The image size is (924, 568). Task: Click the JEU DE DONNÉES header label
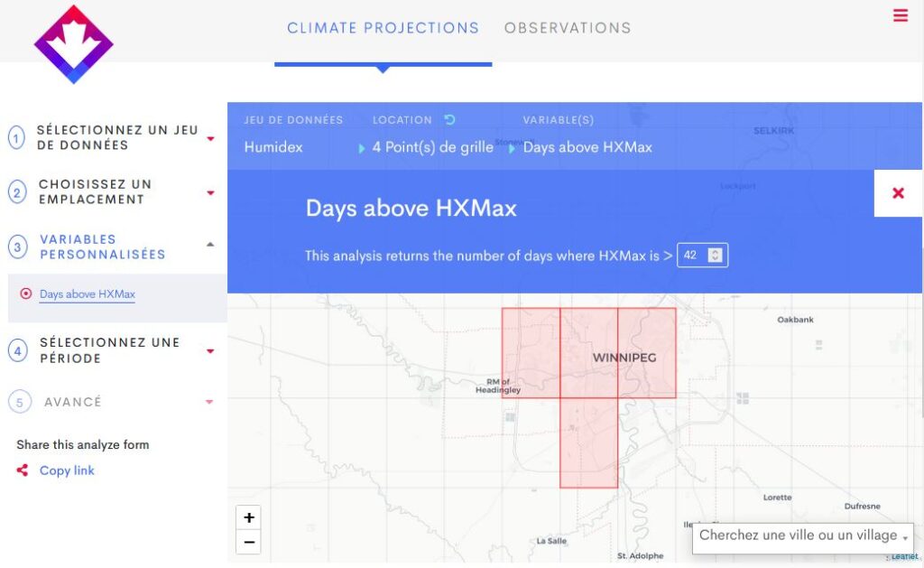(293, 120)
